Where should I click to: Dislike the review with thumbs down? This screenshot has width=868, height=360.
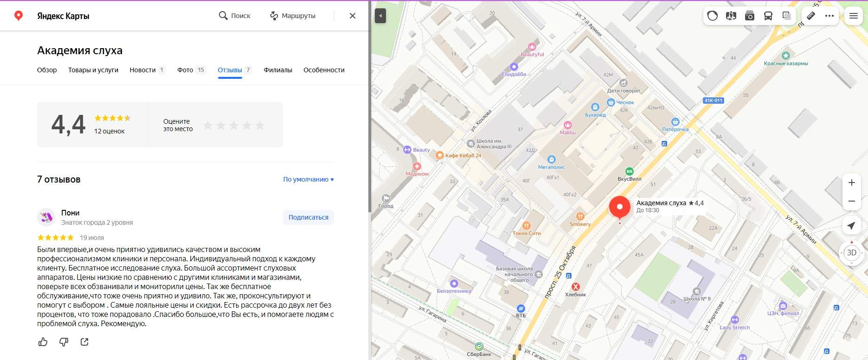[64, 342]
